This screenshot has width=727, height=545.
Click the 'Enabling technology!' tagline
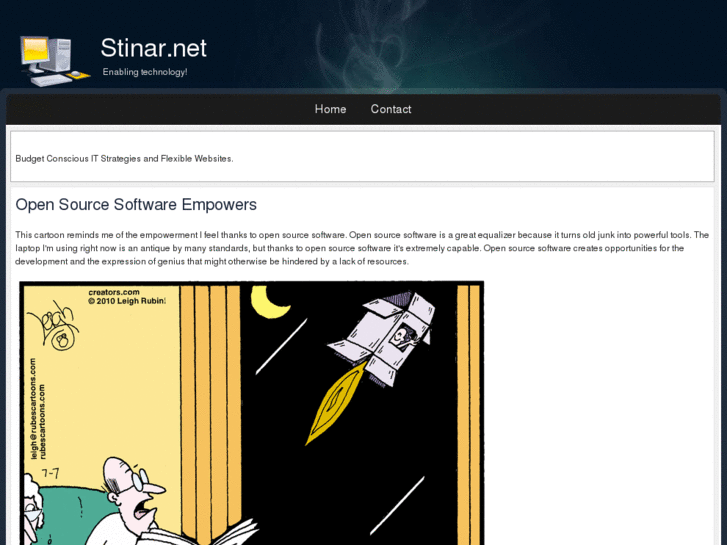point(145,72)
